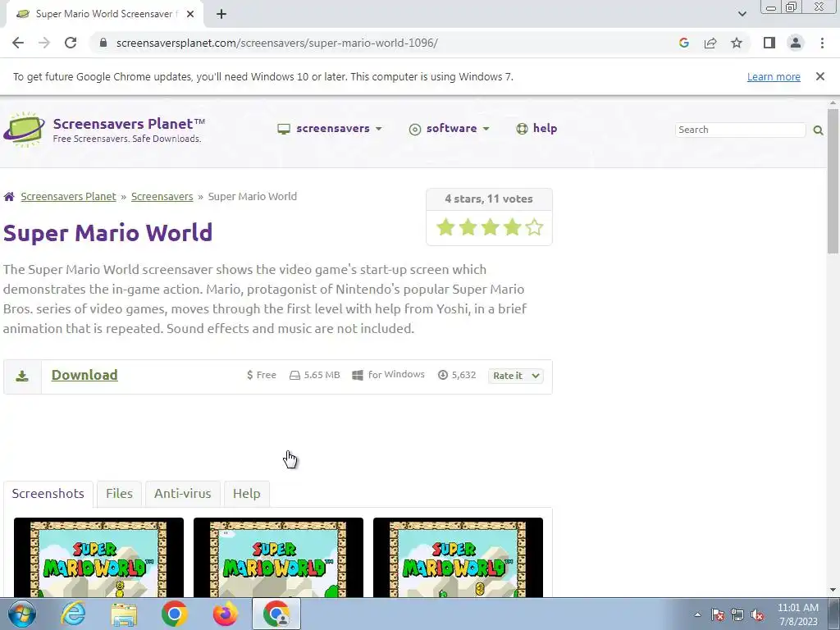Switch to the Help tab
Viewport: 840px width, 630px height.
(x=246, y=494)
